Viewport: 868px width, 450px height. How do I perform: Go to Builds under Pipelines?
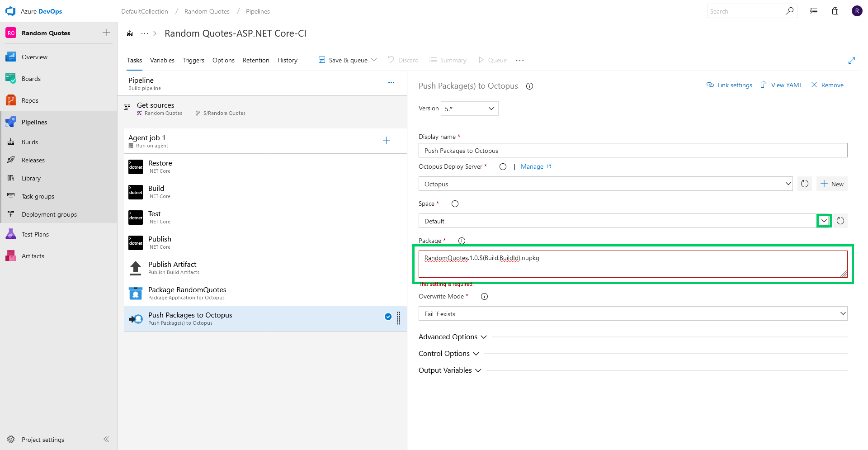click(x=29, y=142)
